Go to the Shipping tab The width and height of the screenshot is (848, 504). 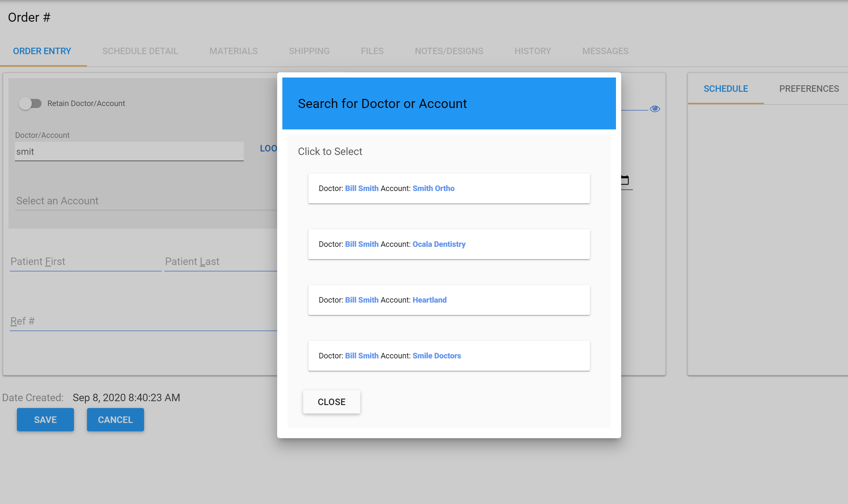point(309,51)
